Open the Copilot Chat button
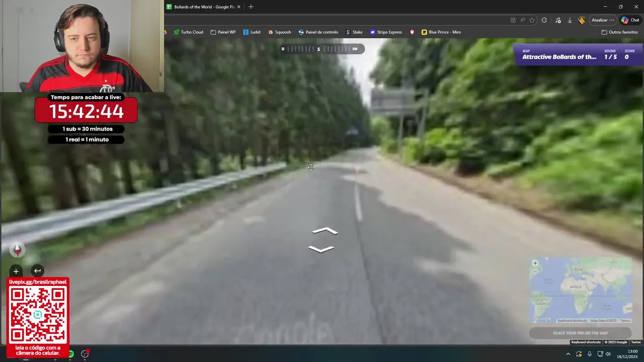Viewport: 644px width, 362px height. 631,20
